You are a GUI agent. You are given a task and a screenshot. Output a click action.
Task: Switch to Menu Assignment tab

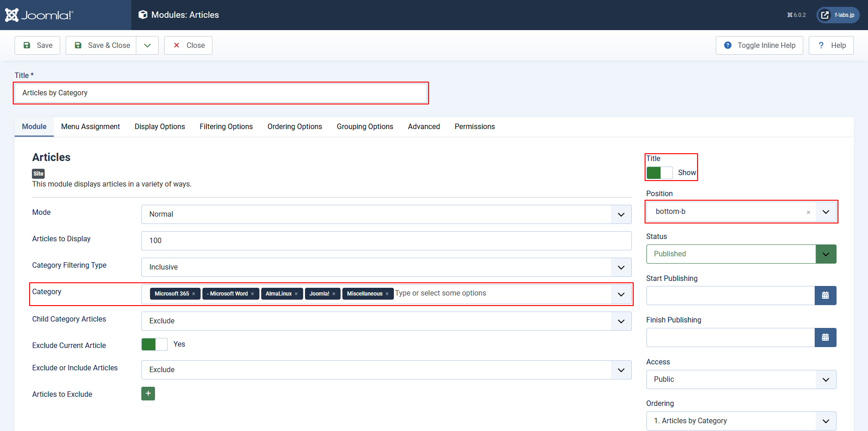point(90,127)
